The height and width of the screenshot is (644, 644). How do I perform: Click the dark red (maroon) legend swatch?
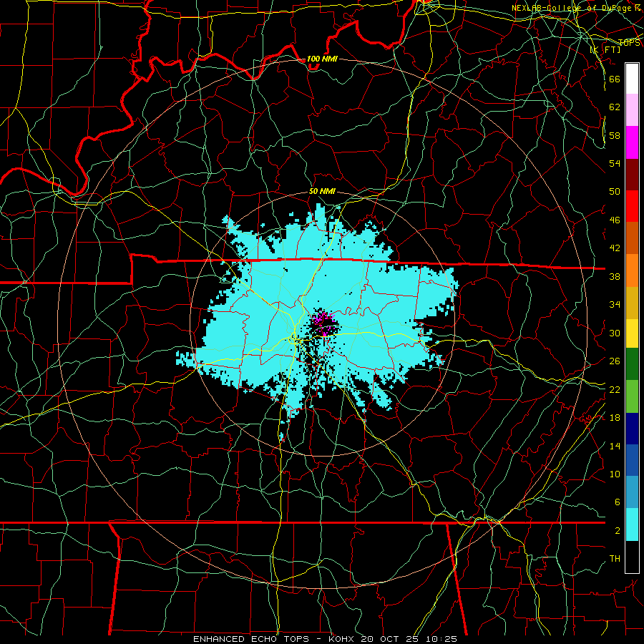(x=632, y=175)
